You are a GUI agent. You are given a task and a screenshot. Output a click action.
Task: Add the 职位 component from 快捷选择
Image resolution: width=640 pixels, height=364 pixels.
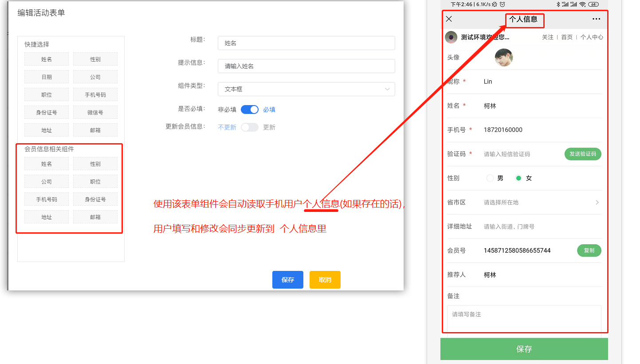[47, 94]
